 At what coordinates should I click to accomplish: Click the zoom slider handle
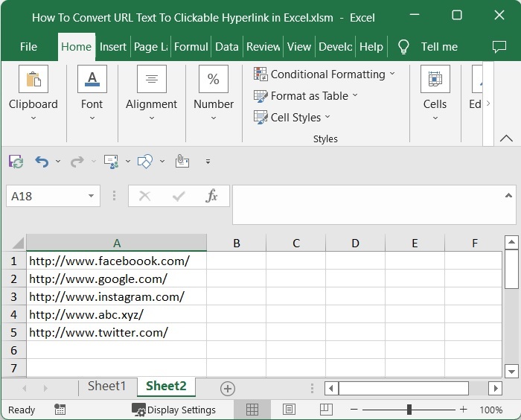(x=409, y=410)
